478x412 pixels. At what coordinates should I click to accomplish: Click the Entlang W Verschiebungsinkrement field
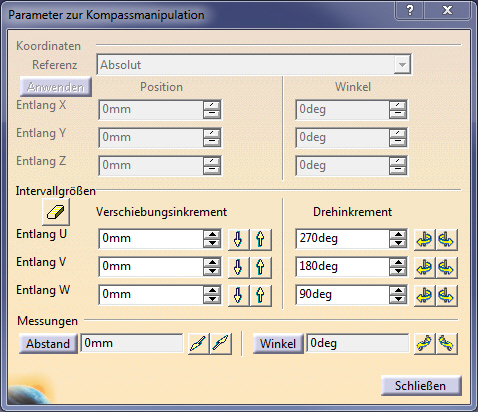151,294
